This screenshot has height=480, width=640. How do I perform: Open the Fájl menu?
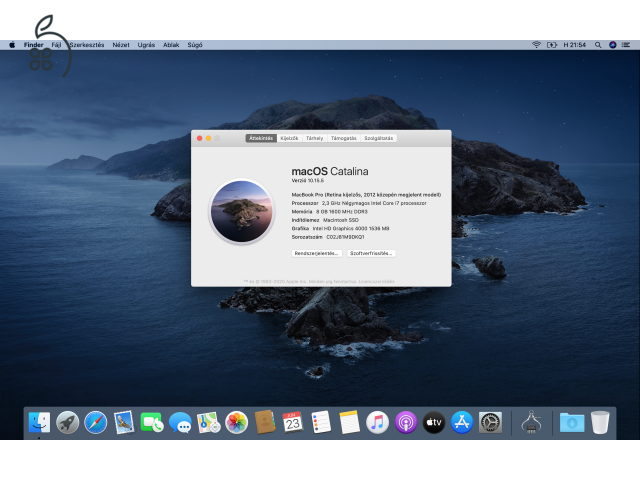point(56,45)
